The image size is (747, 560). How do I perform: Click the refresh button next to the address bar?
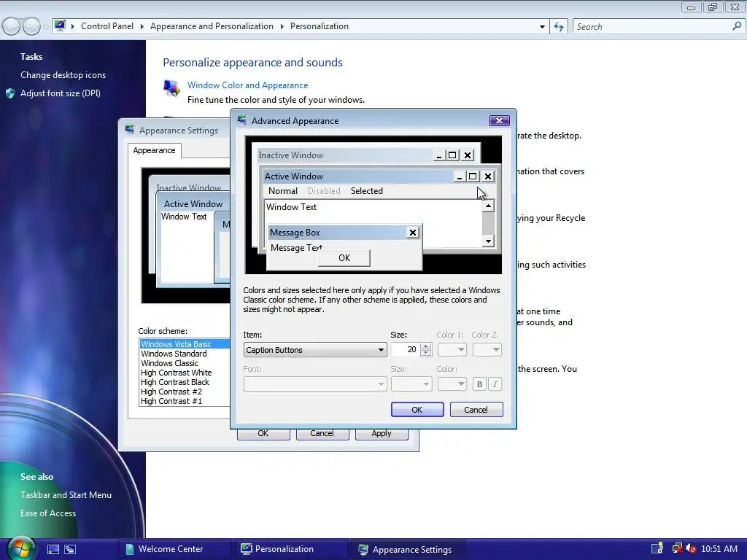point(559,27)
